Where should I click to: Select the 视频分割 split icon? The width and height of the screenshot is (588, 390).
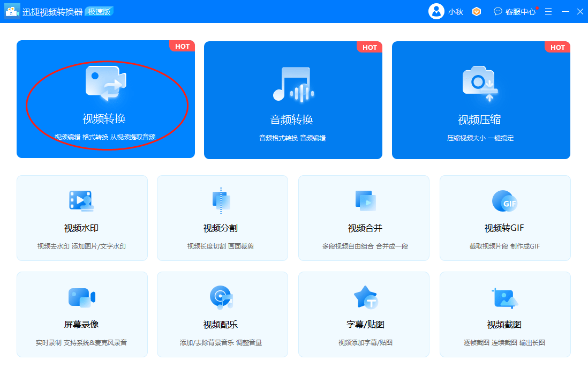(221, 200)
